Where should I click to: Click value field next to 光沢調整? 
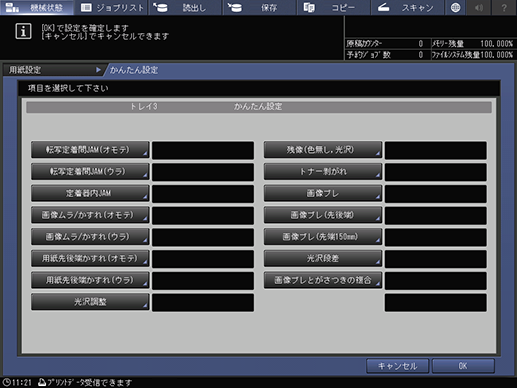[x=203, y=302]
